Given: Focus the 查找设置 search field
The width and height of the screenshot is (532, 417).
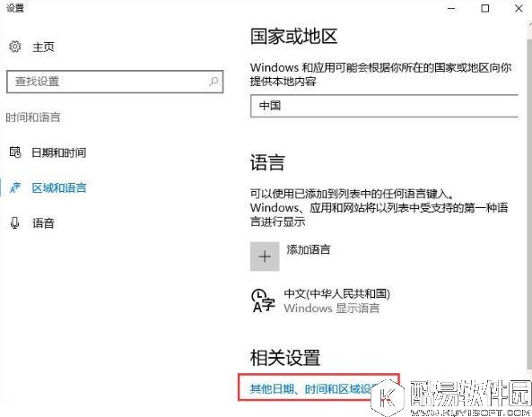Looking at the screenshot, I should 115,82.
